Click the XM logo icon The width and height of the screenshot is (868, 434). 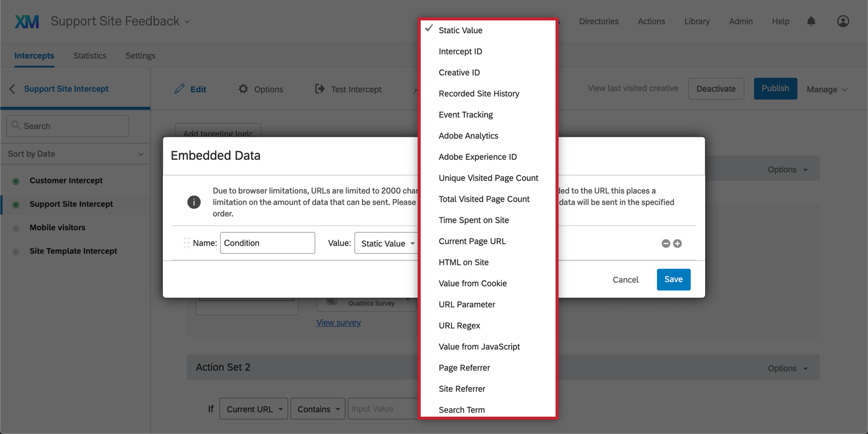(27, 21)
